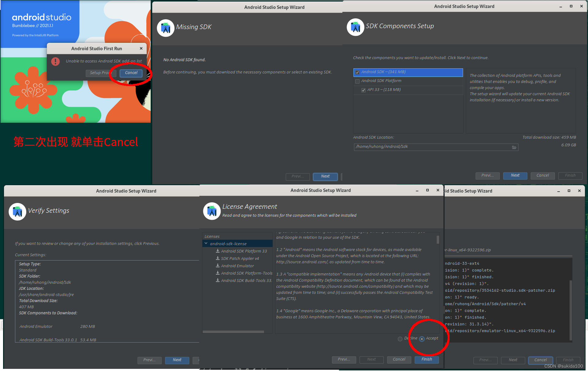
Task: Select the Accept radio button
Action: click(422, 339)
